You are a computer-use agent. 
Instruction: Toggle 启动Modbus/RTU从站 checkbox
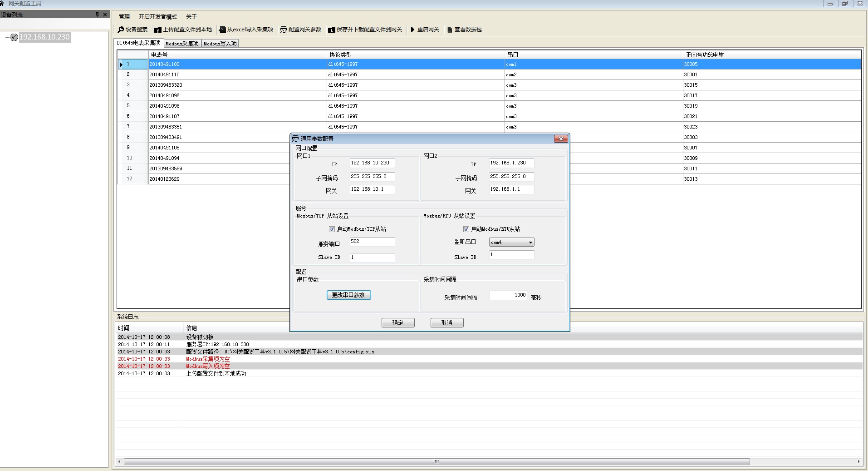point(466,229)
